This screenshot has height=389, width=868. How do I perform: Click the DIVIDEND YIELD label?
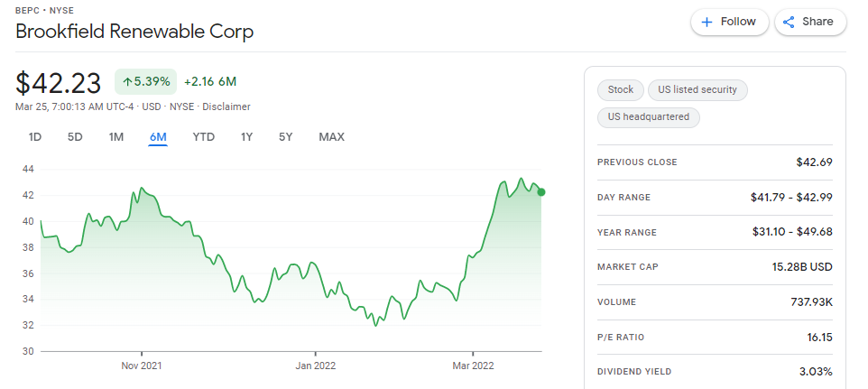coord(634,372)
